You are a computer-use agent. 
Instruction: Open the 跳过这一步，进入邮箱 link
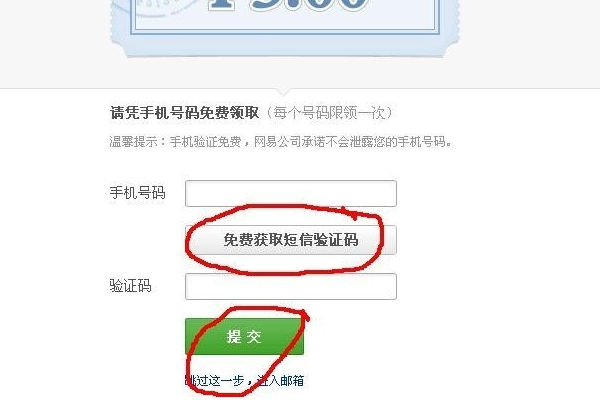click(x=245, y=380)
